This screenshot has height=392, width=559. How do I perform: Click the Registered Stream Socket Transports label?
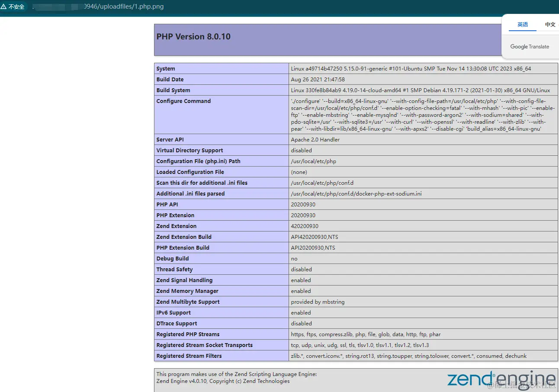[205, 345]
